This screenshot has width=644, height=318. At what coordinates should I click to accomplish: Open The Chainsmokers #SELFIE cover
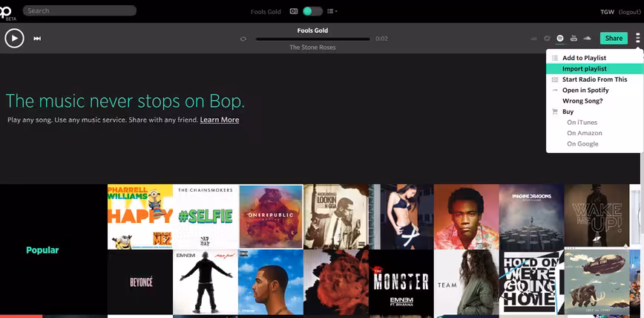tap(206, 217)
